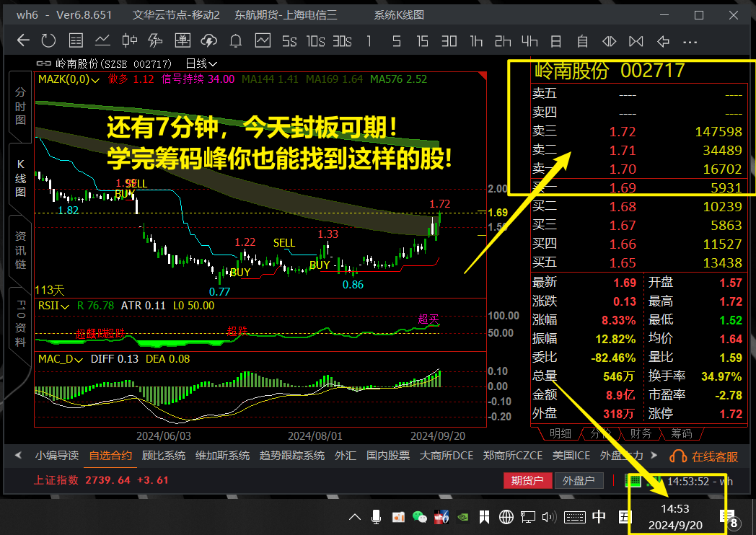Screen dimensions: 756x535
Task: Click the cloud sync icon in toolbar
Action: click(209, 41)
